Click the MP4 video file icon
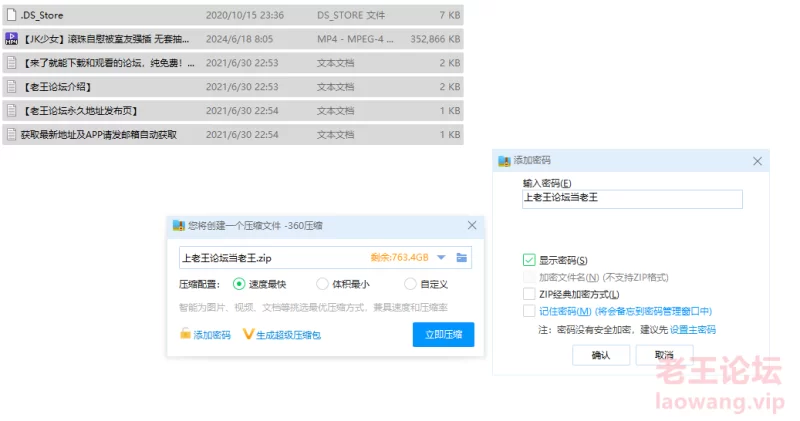The width and height of the screenshot is (800, 421). [11, 39]
